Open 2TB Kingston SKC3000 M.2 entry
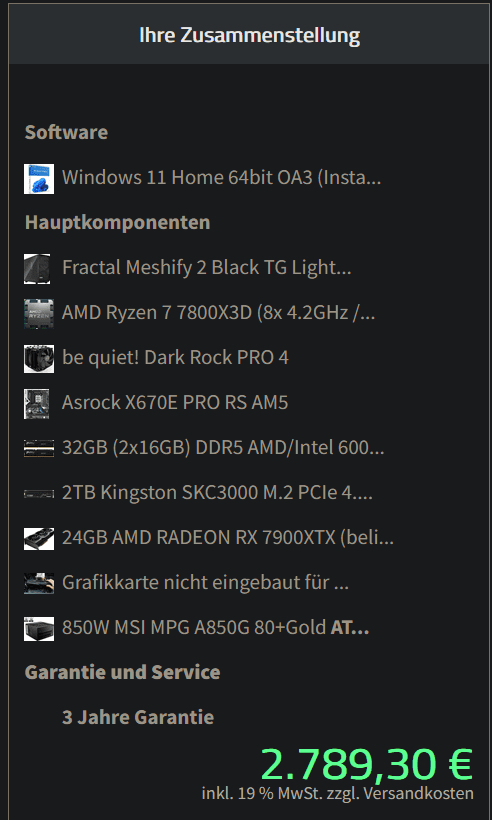The height and width of the screenshot is (820, 492). [x=218, y=493]
